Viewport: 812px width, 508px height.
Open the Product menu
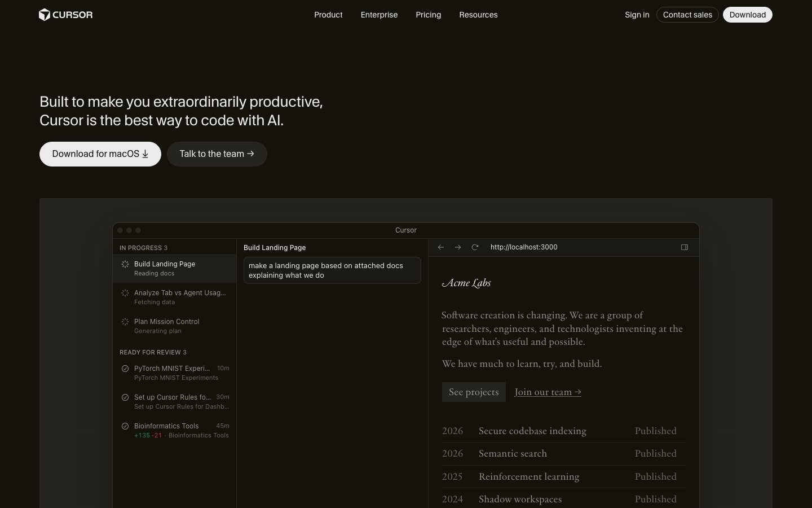328,15
